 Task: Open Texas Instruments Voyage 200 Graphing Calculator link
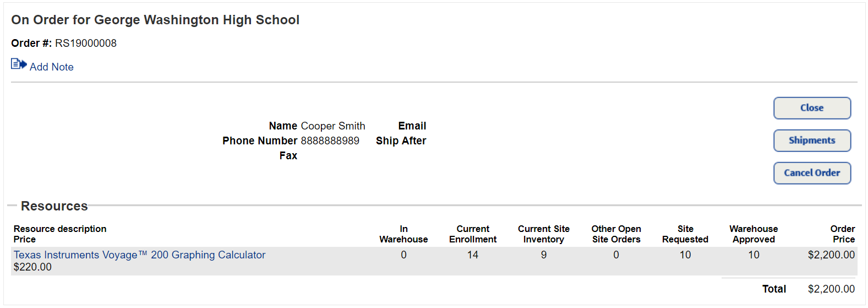pos(139,255)
